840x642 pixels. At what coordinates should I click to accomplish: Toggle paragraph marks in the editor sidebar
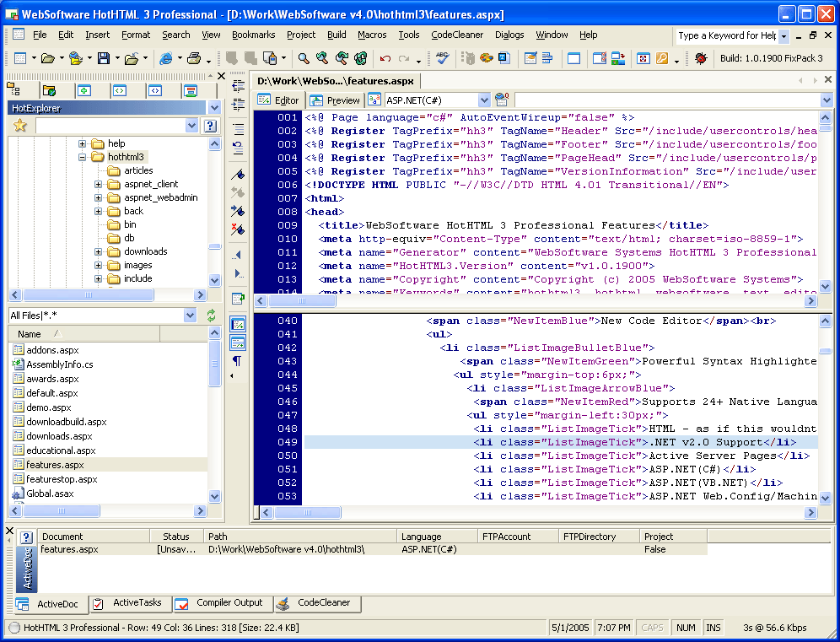pos(237,361)
